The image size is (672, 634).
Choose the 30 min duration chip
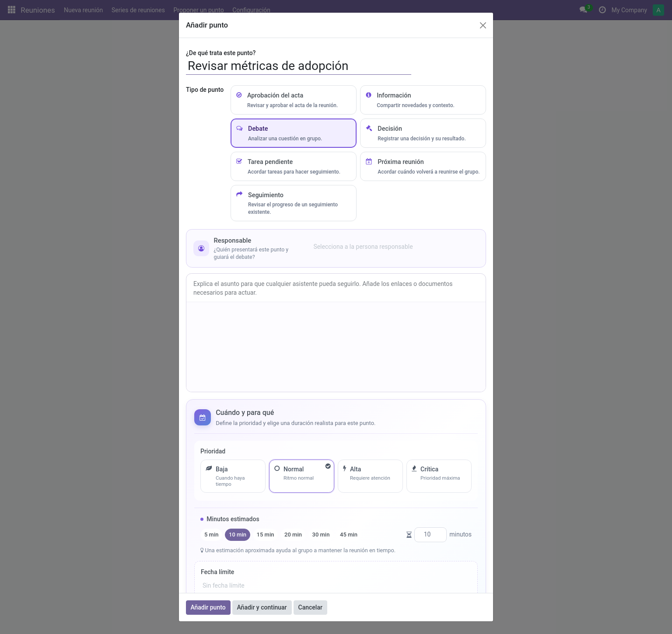(x=321, y=535)
